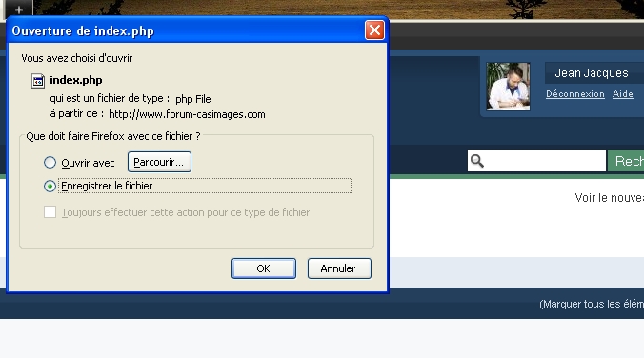Image resolution: width=644 pixels, height=358 pixels.
Task: Click the magnifier icon in the search box
Action: 477,161
